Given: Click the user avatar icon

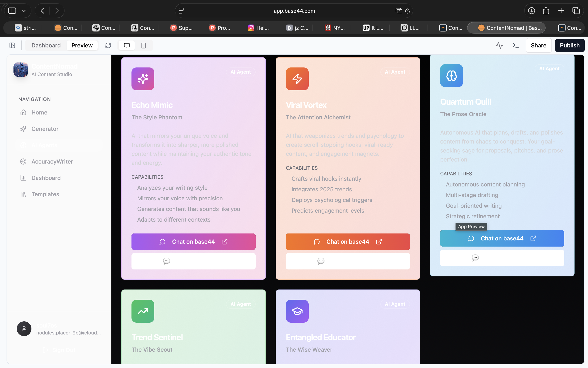Looking at the screenshot, I should (x=24, y=329).
